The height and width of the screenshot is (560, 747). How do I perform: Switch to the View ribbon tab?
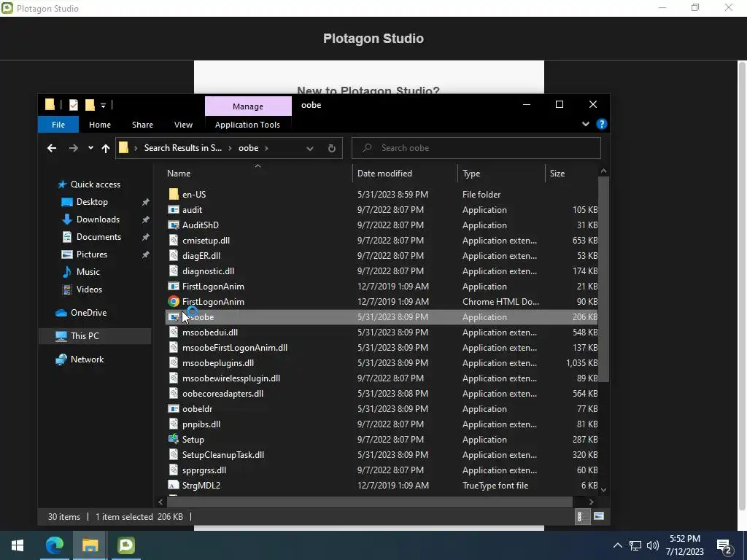[183, 124]
